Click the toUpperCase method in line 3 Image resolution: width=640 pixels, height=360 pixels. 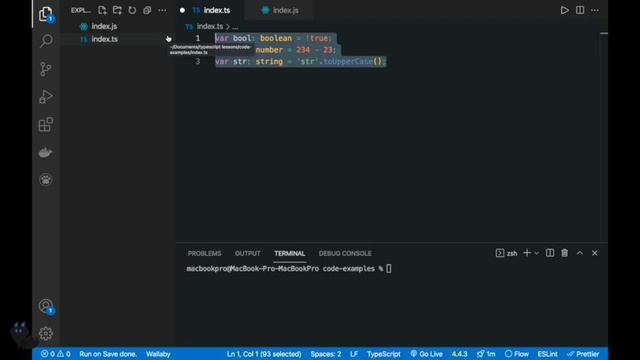(x=348, y=61)
